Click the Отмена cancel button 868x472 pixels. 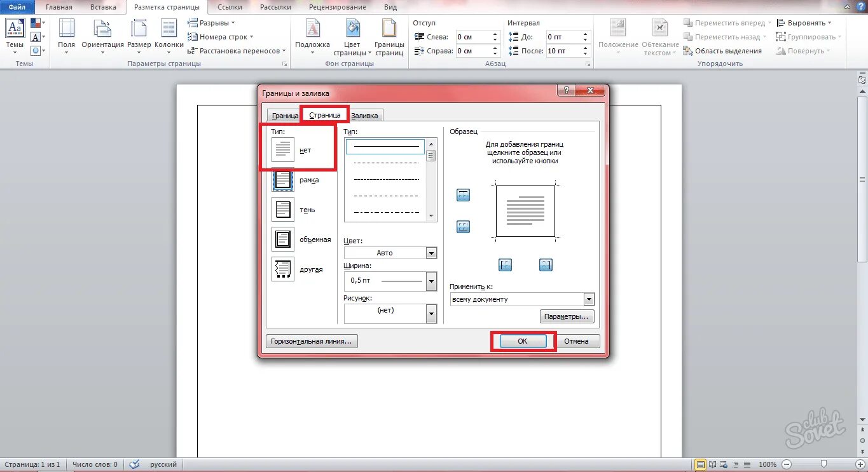576,341
